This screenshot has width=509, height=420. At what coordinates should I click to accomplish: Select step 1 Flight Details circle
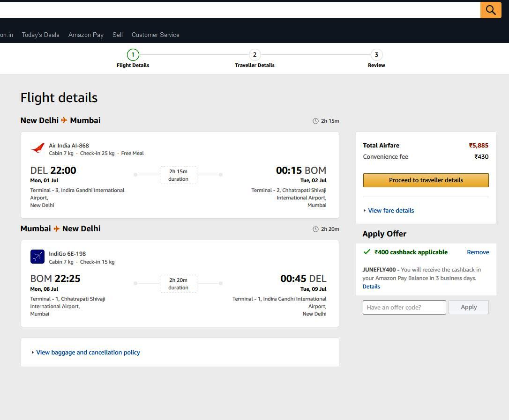click(x=133, y=54)
